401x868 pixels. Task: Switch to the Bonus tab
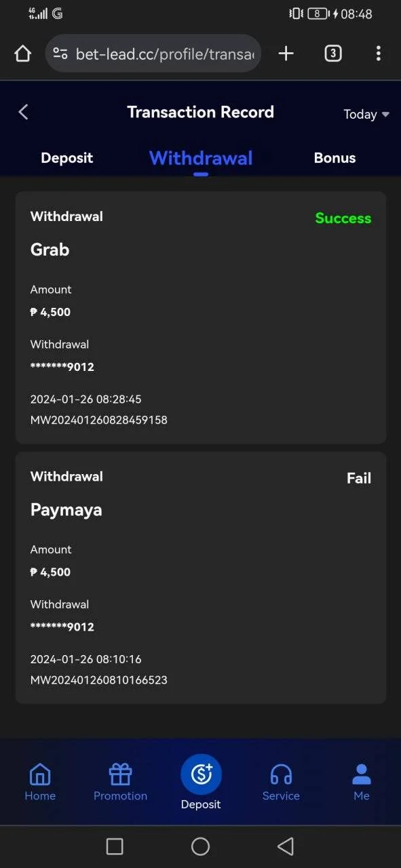tap(335, 158)
